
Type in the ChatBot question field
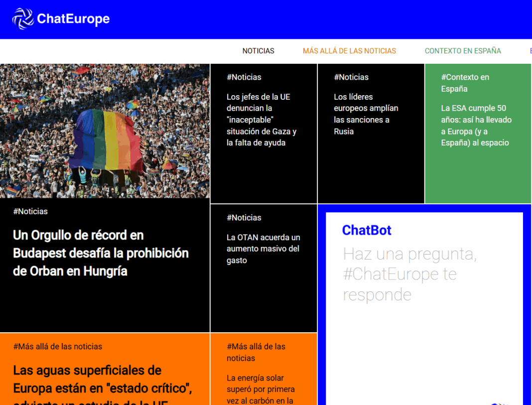(x=409, y=274)
